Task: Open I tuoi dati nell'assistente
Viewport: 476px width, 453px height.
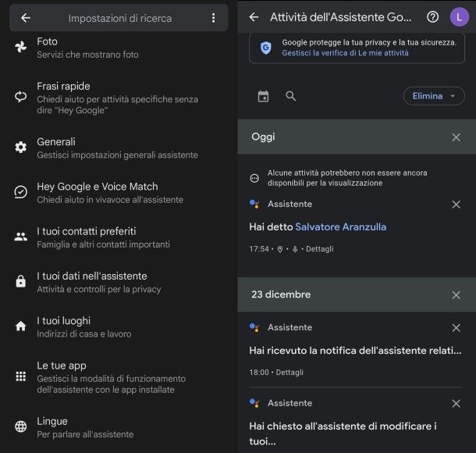Action: (119, 282)
